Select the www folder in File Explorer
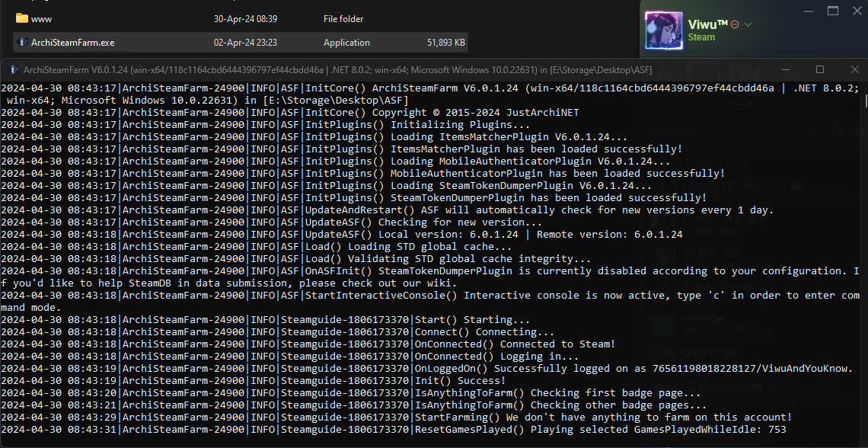Viewport: 868px width, 448px height. click(x=241, y=19)
